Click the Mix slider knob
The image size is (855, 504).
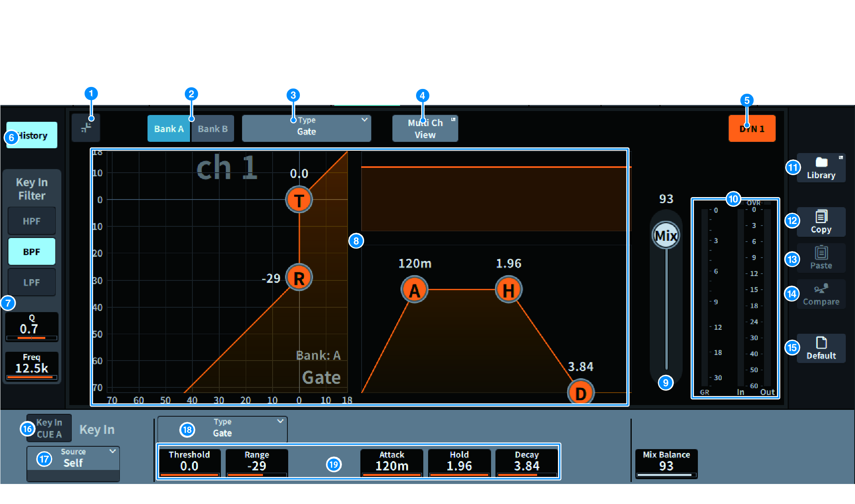click(x=666, y=236)
